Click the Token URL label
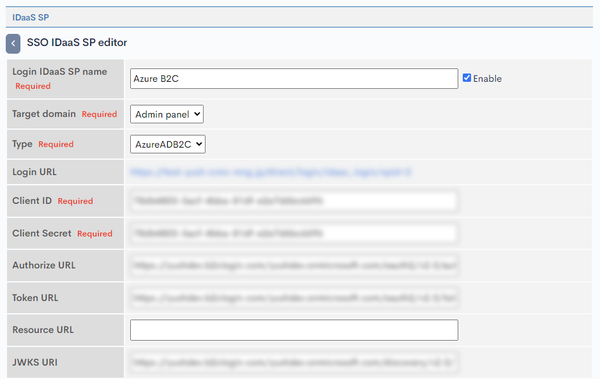Screen dimensions: 600x379 click(35, 298)
